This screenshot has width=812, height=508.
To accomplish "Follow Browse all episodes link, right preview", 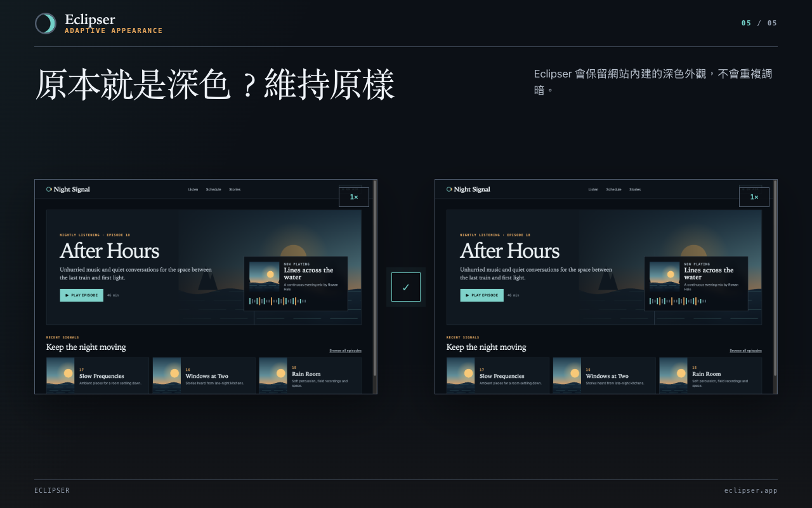I will [x=745, y=351].
